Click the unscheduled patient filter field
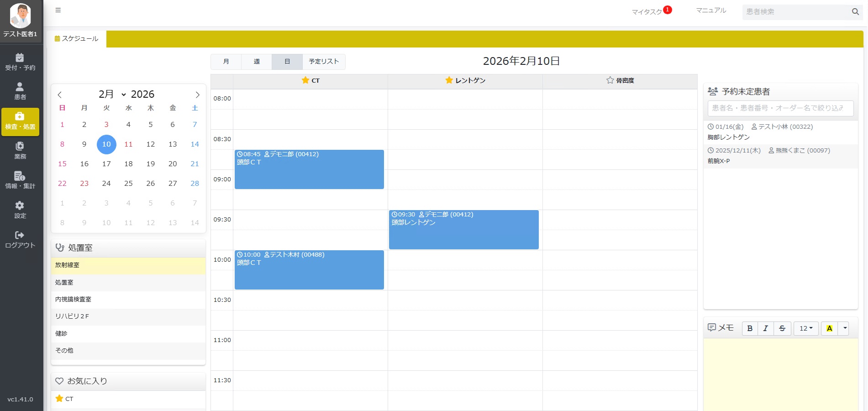Image resolution: width=868 pixels, height=411 pixels. click(x=780, y=108)
